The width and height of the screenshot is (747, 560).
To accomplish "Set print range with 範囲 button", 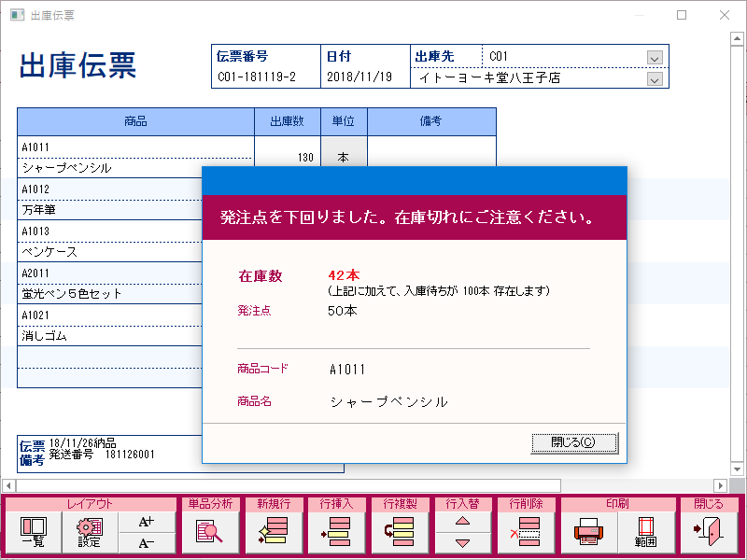I will (646, 532).
